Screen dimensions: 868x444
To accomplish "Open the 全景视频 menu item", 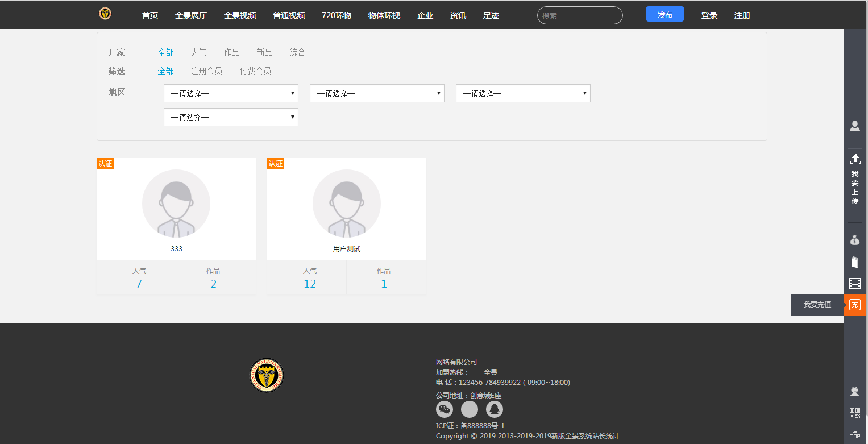I will (239, 15).
